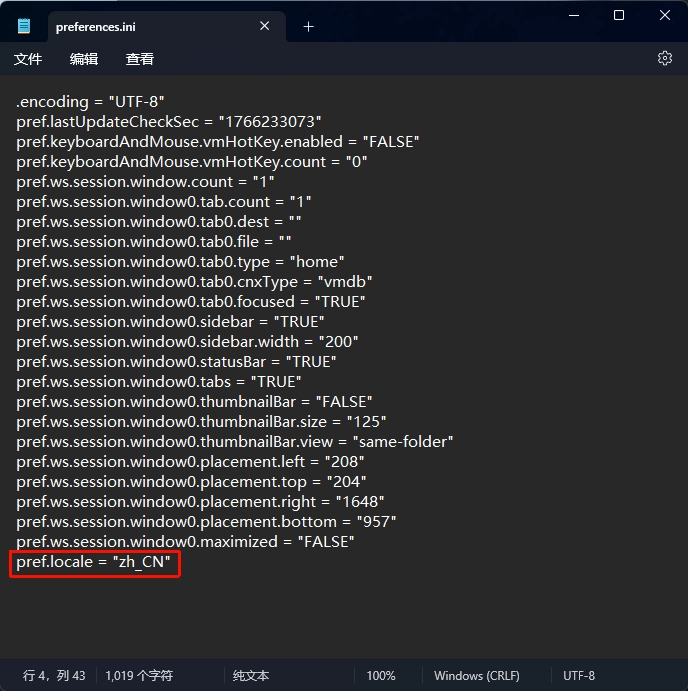Close the preferences.ini tab
The height and width of the screenshot is (691, 688).
click(x=265, y=26)
